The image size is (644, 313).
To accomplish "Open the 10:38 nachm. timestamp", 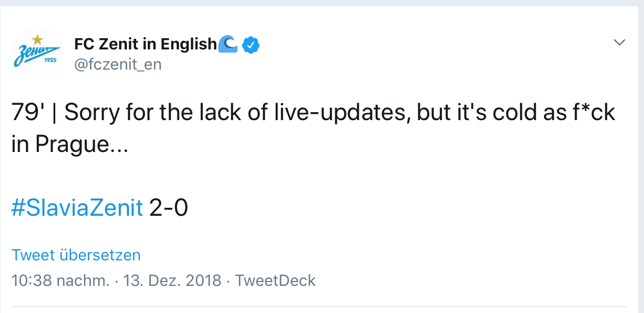I will pos(61,280).
